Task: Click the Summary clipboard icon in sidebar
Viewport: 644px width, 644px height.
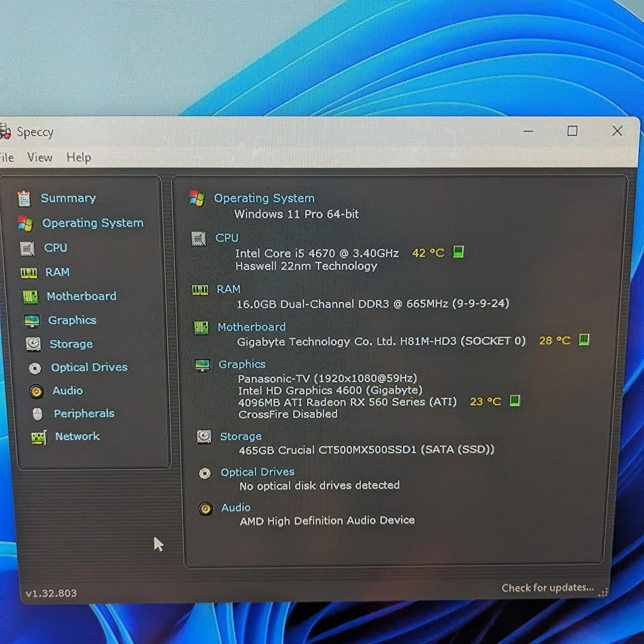Action: (24, 199)
